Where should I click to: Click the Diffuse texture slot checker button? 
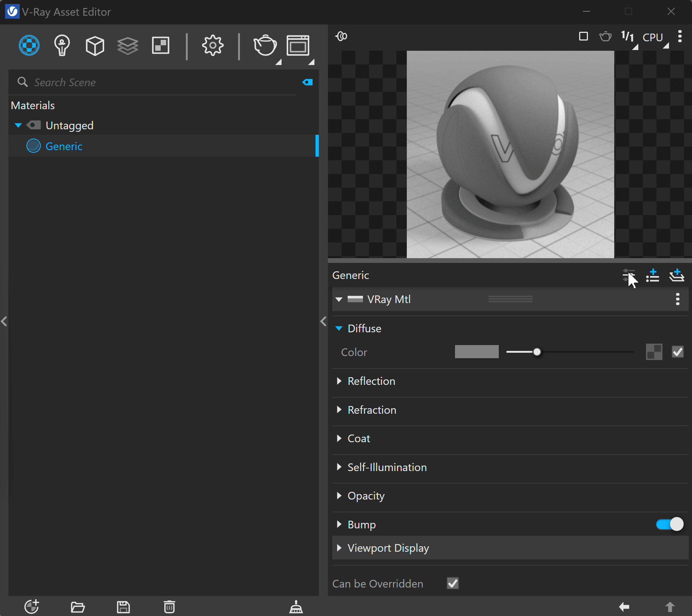[x=654, y=352]
